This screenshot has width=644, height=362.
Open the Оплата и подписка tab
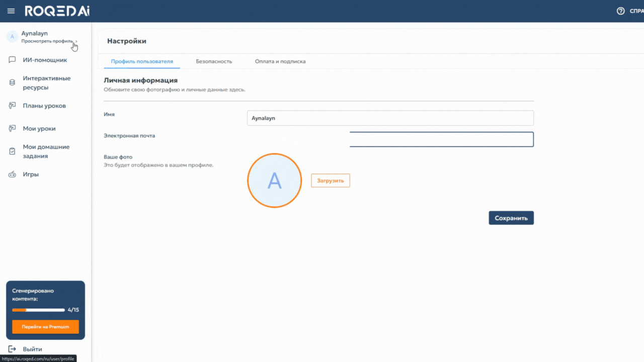[x=280, y=61]
